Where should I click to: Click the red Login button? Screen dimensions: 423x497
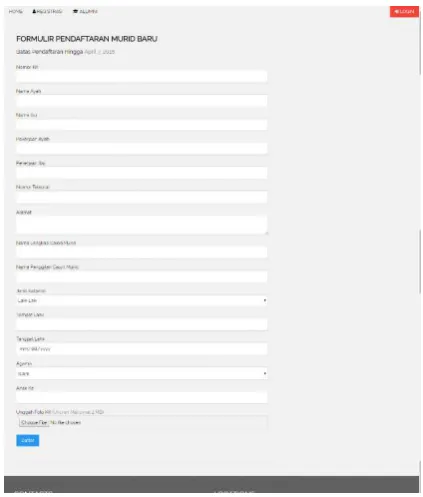coord(404,12)
